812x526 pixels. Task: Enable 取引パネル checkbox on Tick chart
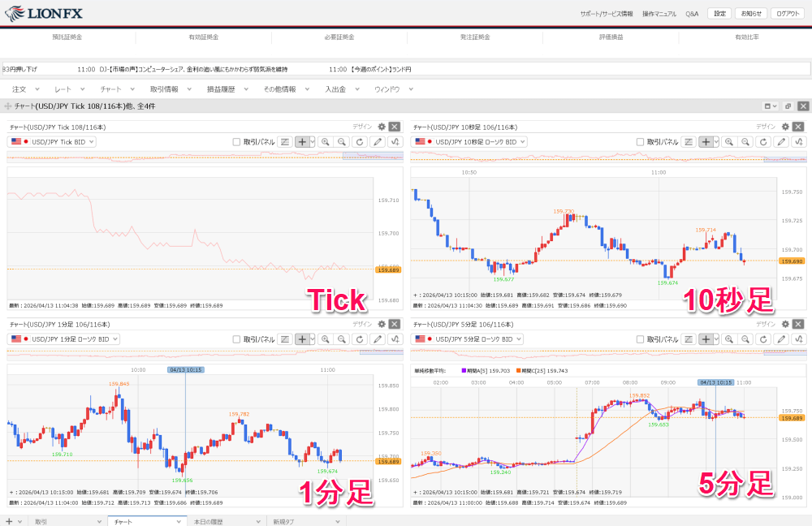237,142
